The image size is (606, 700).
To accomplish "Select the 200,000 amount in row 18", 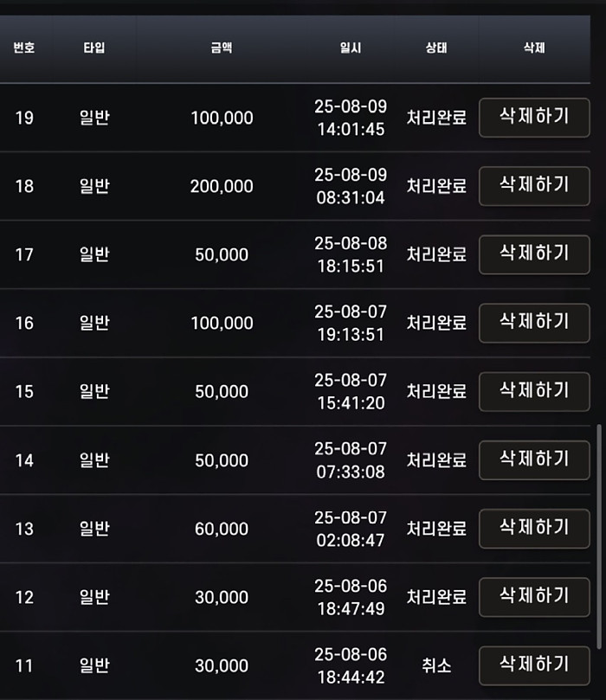I will (222, 186).
